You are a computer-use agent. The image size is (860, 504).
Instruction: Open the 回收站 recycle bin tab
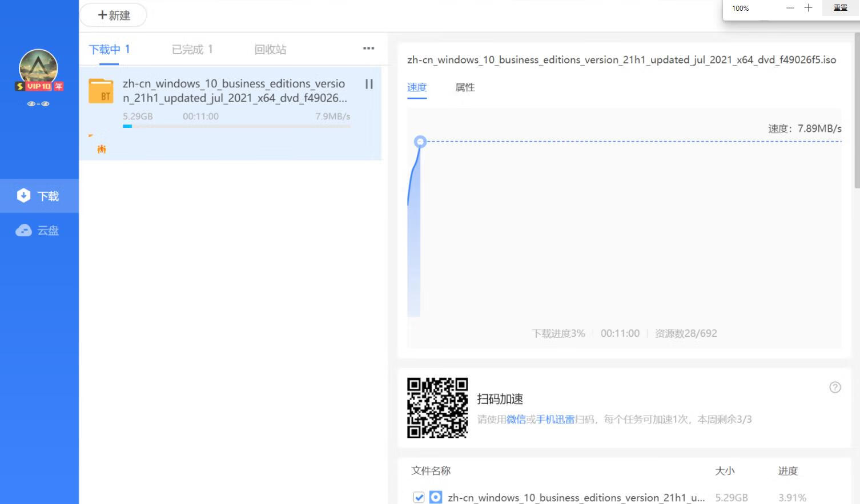pos(270,50)
